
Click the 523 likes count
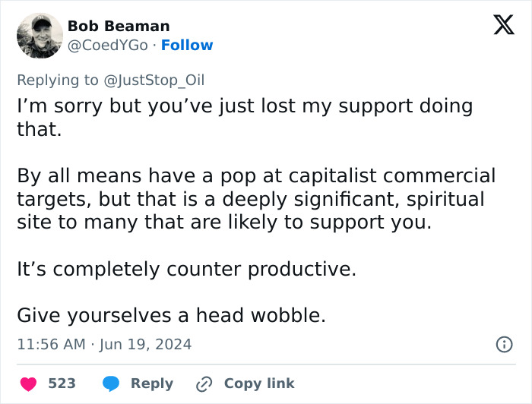(x=62, y=383)
